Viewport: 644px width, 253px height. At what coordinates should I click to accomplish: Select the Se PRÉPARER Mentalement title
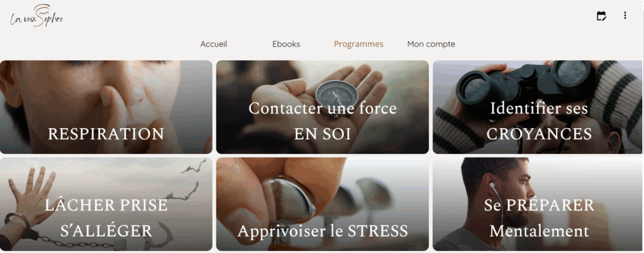tap(539, 218)
